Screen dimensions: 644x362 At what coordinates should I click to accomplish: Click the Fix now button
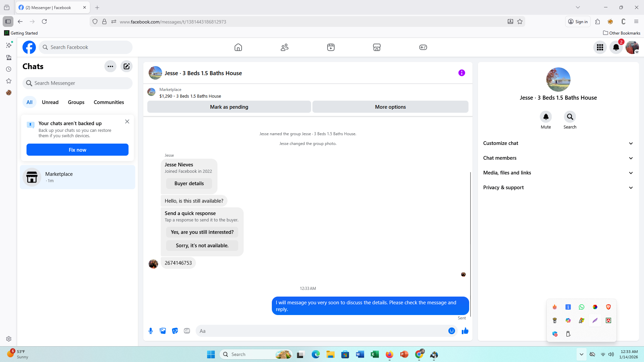tap(78, 150)
